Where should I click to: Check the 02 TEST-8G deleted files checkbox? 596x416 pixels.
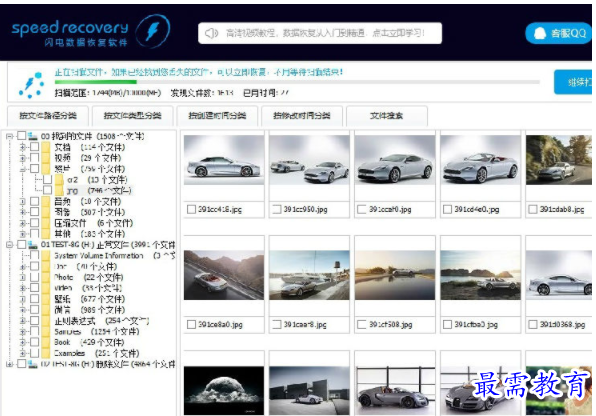point(22,364)
